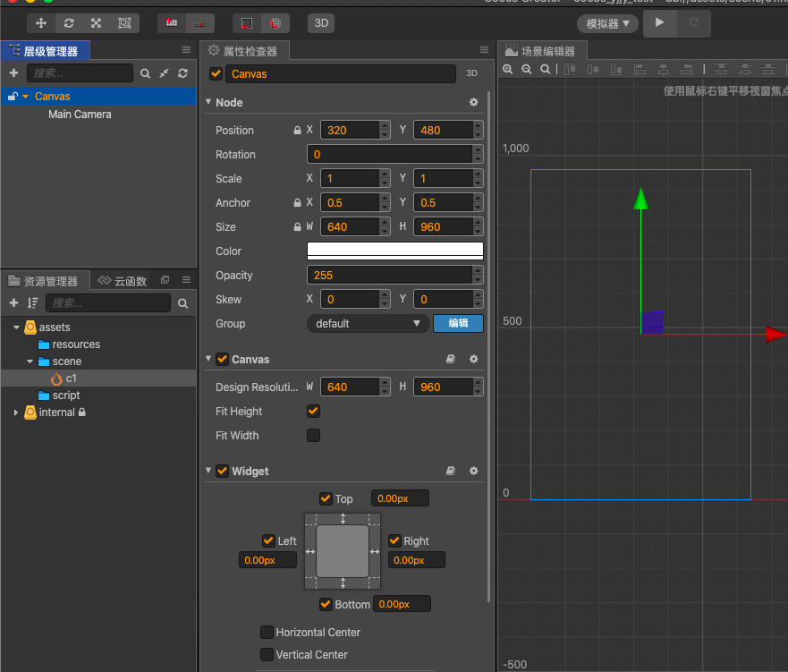
Task: Switch to the 云函数 tab
Action: [123, 281]
